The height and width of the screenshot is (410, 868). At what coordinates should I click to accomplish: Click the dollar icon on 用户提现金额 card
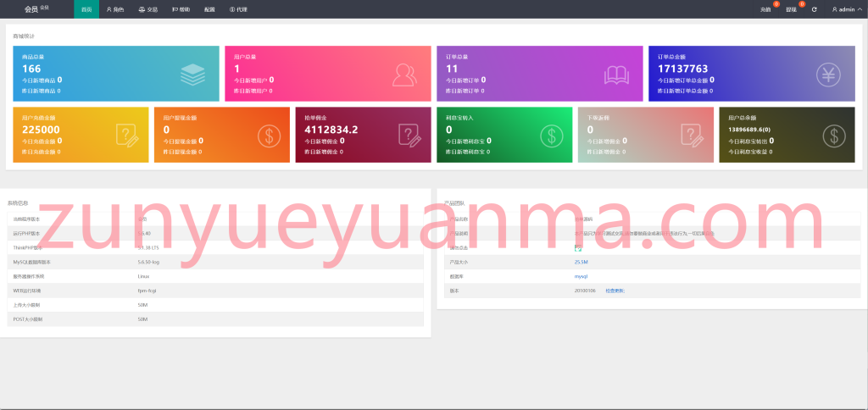(x=269, y=136)
